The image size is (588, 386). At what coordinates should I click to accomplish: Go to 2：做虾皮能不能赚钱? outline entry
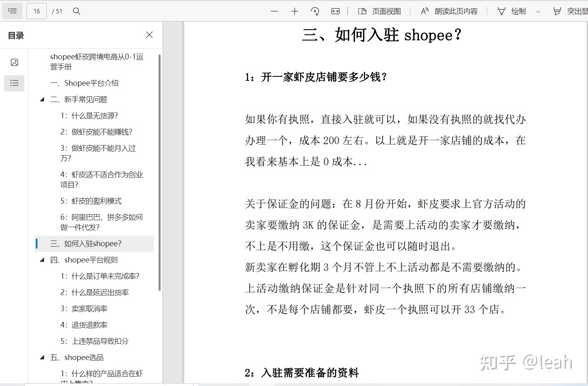96,132
